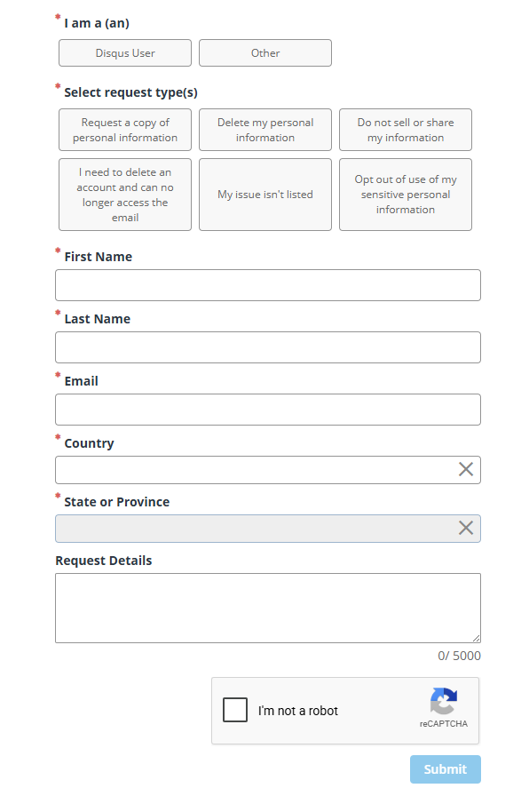The image size is (529, 812).
Task: Pick the can no longer access email option
Action: (125, 195)
